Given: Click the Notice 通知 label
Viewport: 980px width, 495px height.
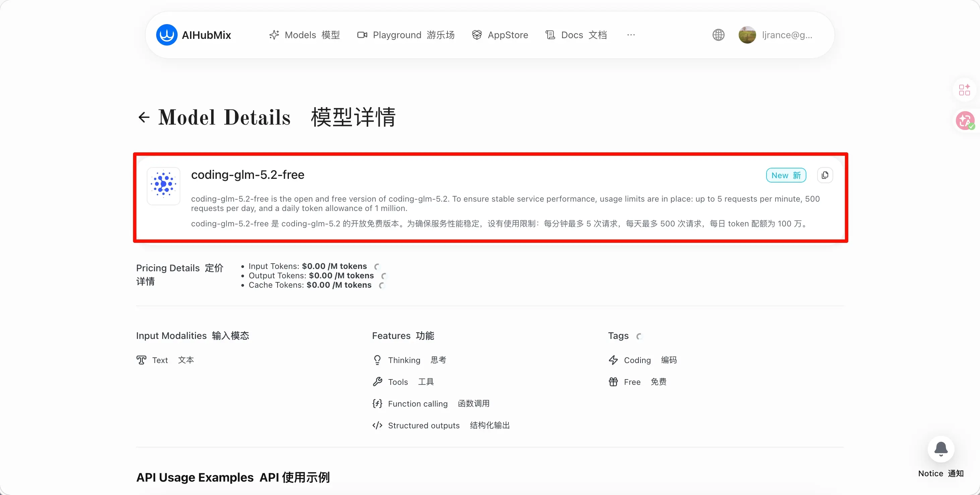Looking at the screenshot, I should point(941,473).
